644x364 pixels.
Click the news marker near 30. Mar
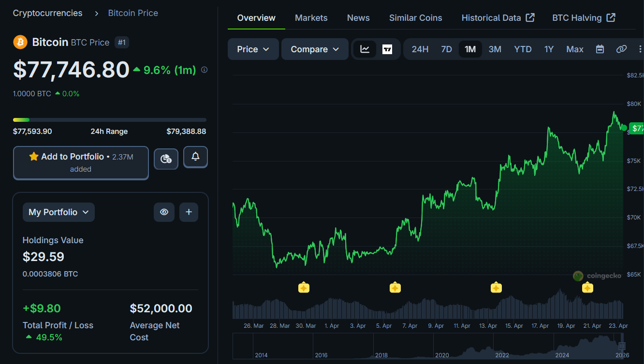point(304,288)
